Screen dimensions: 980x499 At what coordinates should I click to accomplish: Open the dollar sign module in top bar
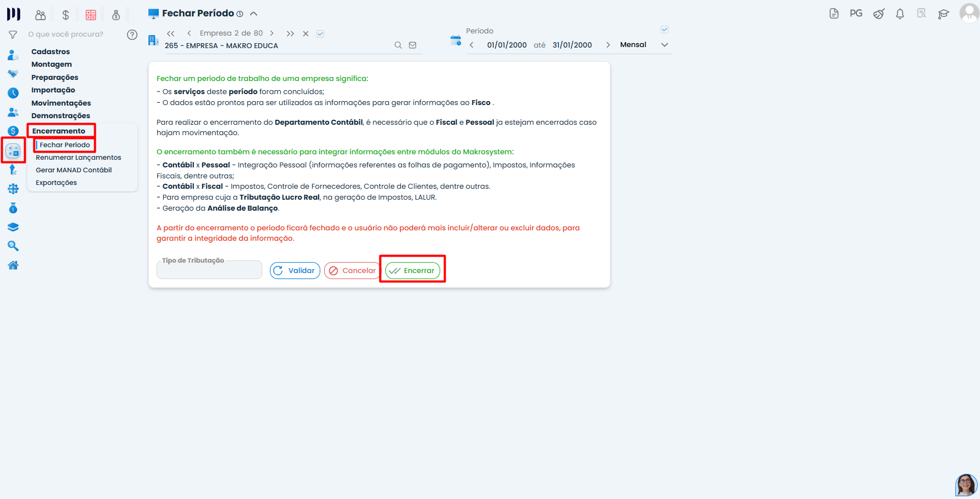[66, 15]
